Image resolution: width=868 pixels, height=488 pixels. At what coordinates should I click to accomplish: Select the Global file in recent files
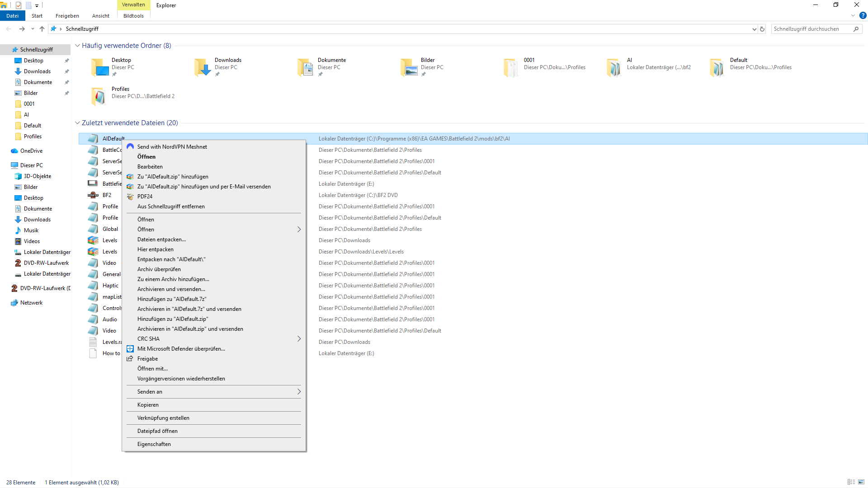(x=110, y=229)
